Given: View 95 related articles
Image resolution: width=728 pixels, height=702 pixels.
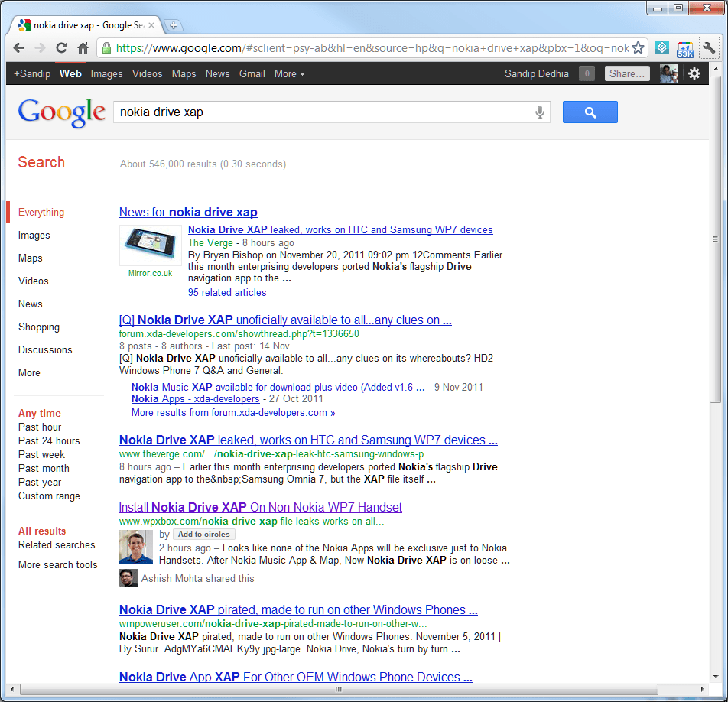Looking at the screenshot, I should coord(227,292).
